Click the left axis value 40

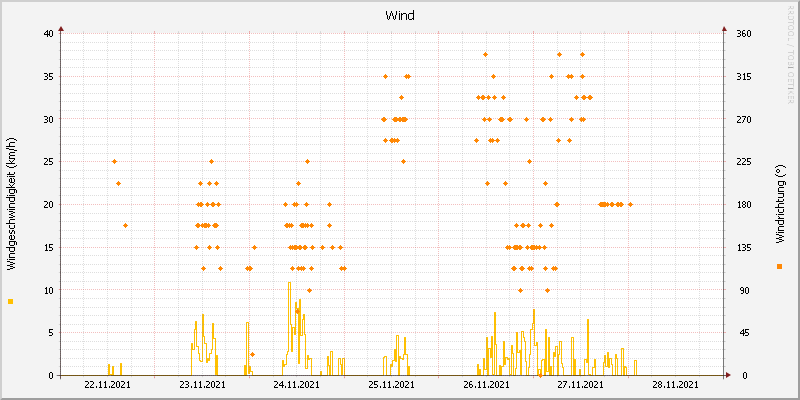[48, 34]
